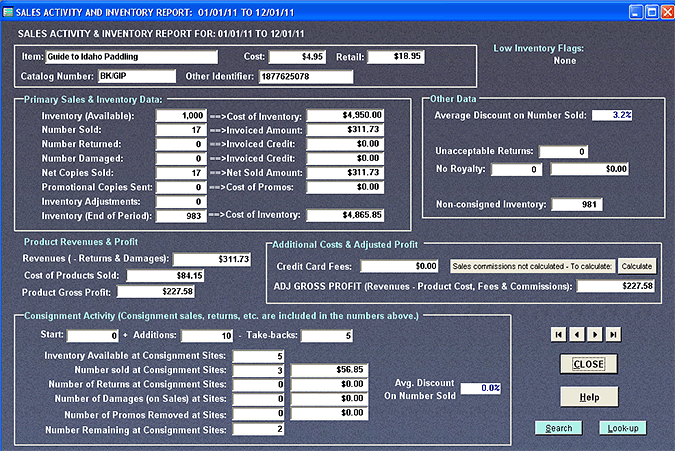675x451 pixels.
Task: Click Average Discount on Number Sold value
Action: click(x=612, y=115)
